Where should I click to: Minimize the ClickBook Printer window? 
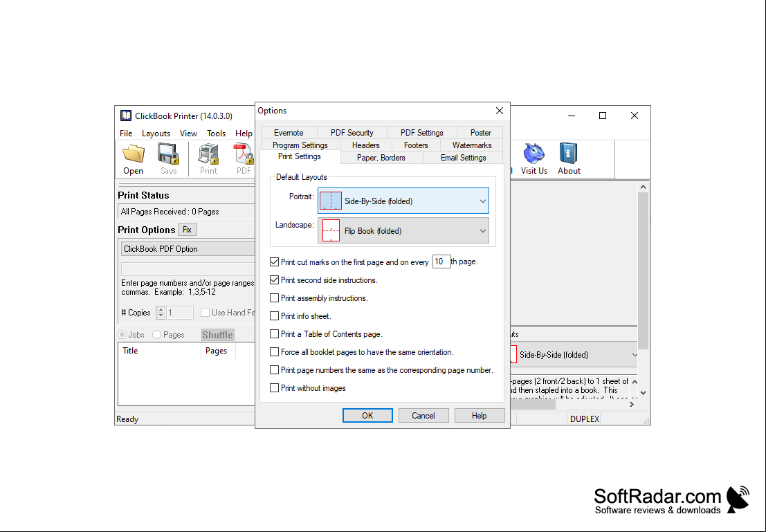[x=572, y=116]
